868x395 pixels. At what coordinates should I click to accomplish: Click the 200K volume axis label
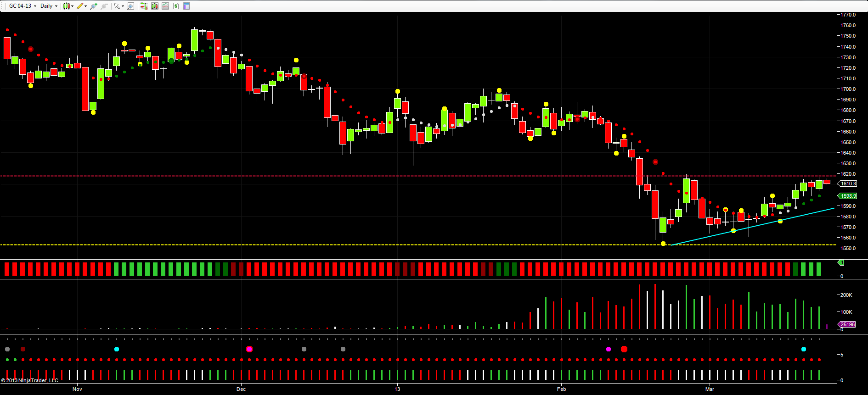coord(846,295)
